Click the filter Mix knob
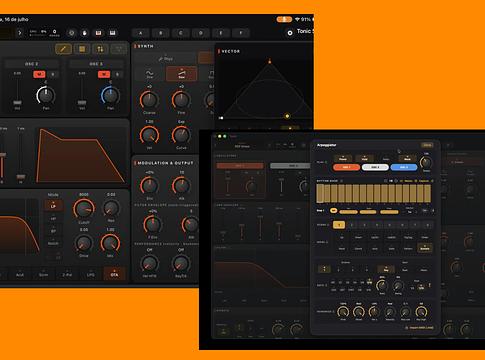The width and height of the screenshot is (485, 360). (110, 244)
